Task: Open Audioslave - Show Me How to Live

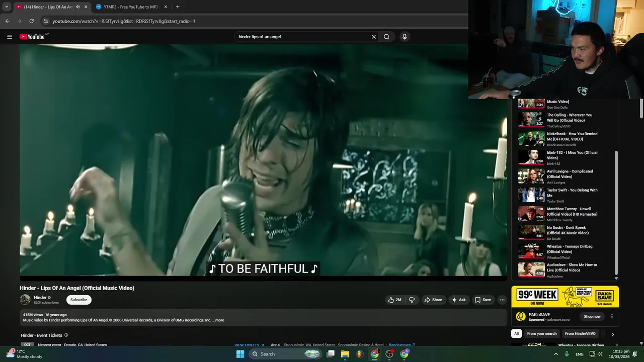Action: [x=572, y=267]
